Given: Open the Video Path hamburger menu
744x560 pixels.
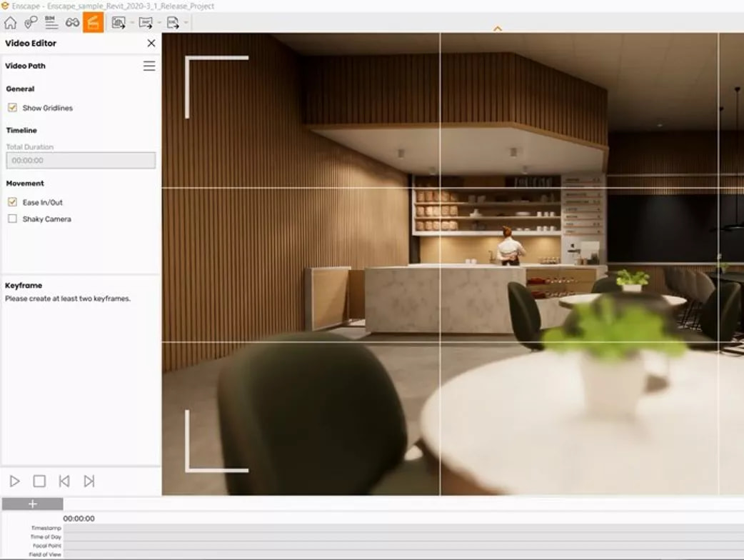Looking at the screenshot, I should point(149,66).
